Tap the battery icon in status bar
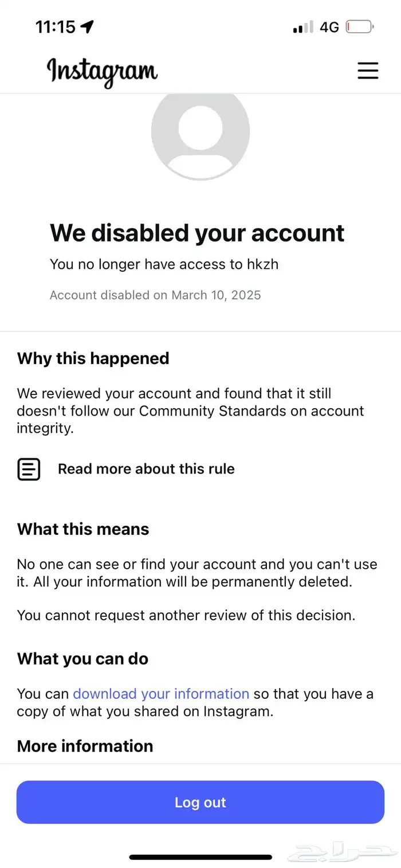Screen dimensions: 401x868 click(360, 27)
